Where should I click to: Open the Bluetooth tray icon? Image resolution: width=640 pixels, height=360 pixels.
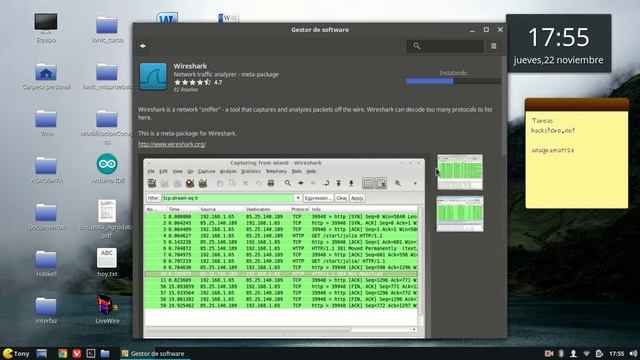[561, 353]
